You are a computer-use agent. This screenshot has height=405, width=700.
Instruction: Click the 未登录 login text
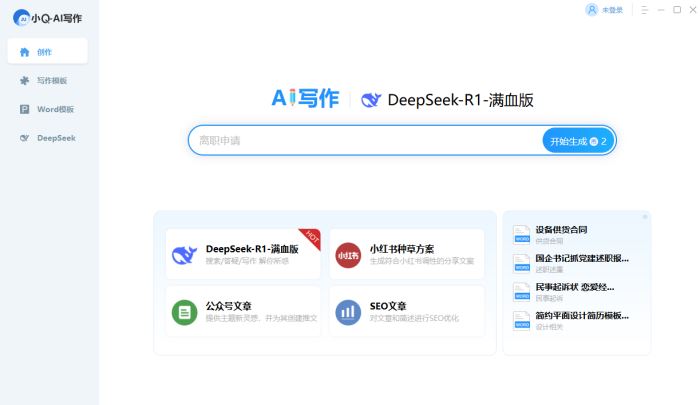(x=612, y=10)
